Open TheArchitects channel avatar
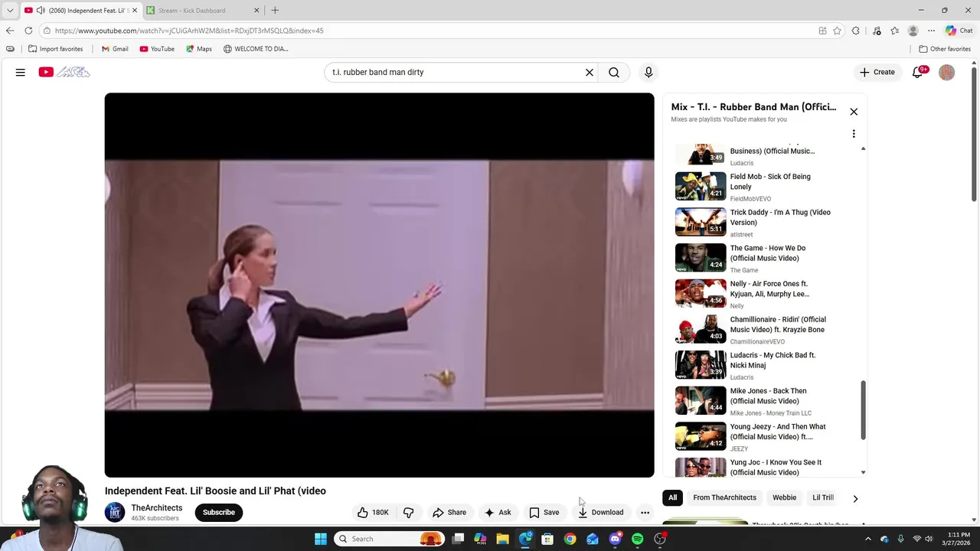This screenshot has height=551, width=980. (115, 512)
